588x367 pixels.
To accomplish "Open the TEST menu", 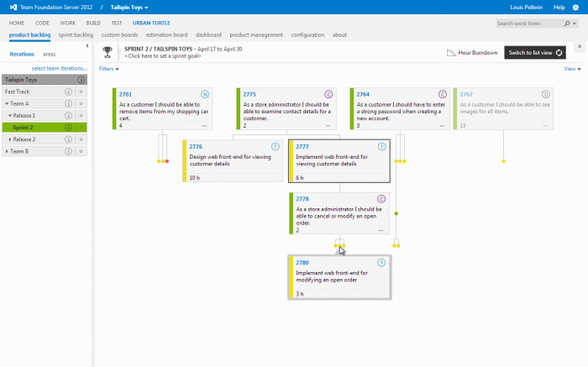I will (x=117, y=23).
